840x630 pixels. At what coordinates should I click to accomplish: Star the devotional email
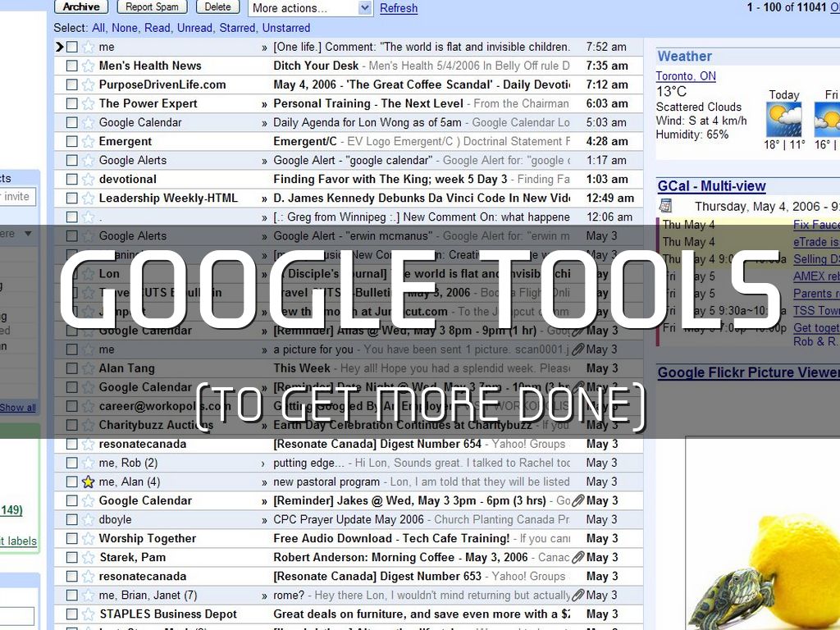(87, 179)
